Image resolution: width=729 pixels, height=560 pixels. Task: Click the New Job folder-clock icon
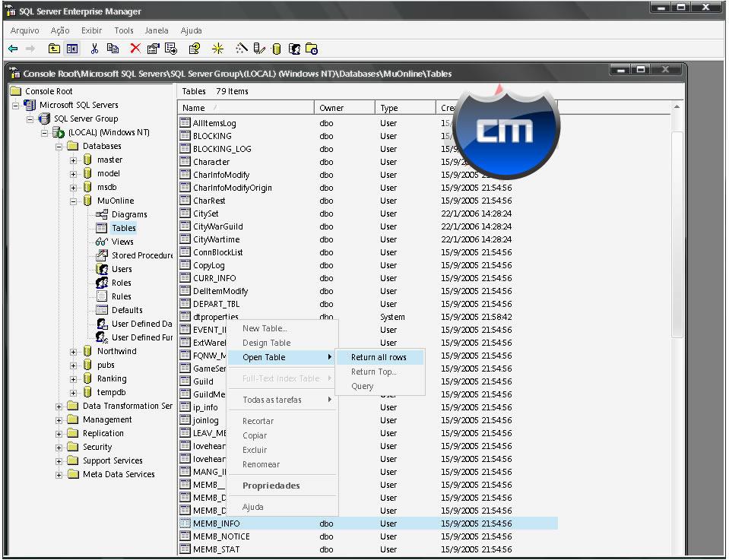pyautogui.click(x=312, y=49)
